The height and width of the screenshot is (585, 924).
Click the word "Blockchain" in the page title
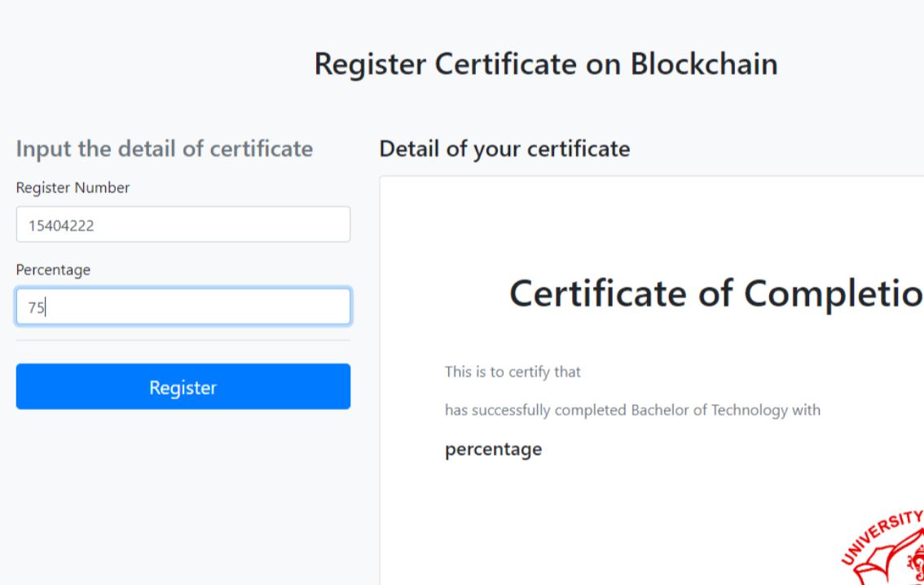[703, 65]
